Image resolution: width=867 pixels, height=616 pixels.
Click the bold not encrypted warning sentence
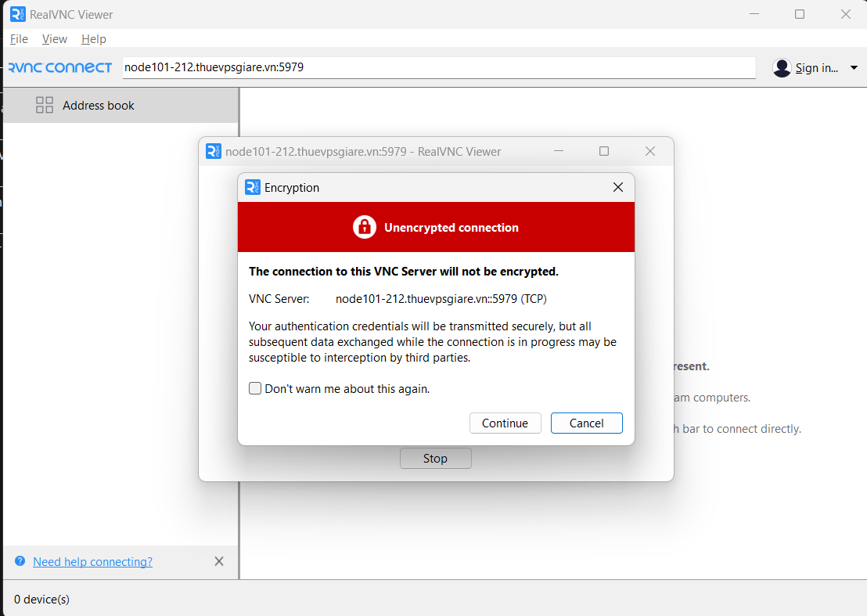[x=404, y=272]
